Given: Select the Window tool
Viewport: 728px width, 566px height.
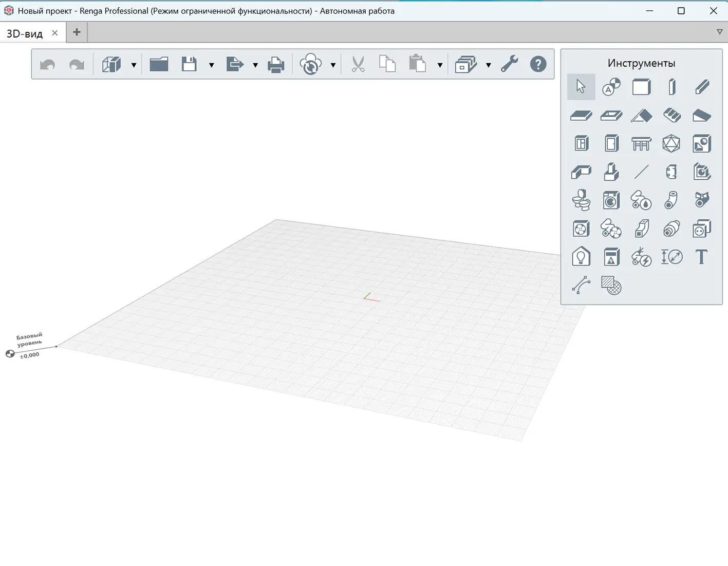Looking at the screenshot, I should (x=581, y=143).
